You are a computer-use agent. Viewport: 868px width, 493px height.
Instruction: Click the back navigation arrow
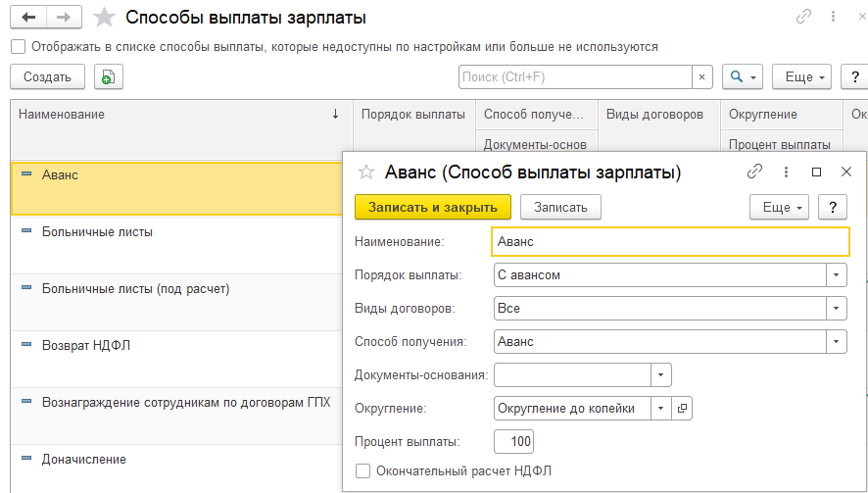[28, 17]
